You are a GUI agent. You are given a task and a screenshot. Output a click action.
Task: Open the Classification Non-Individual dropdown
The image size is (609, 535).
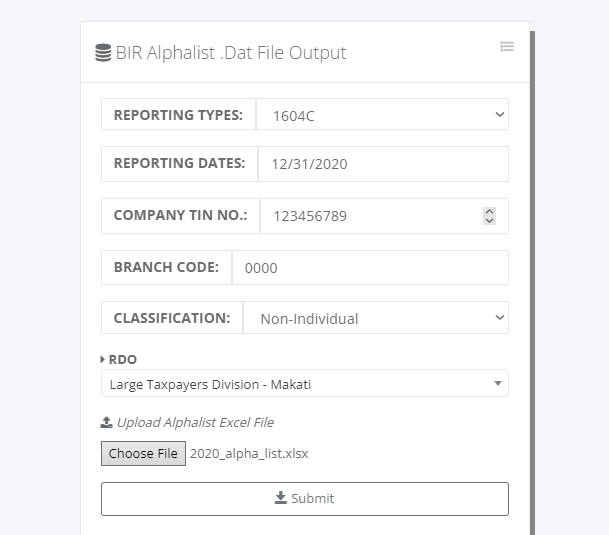[376, 318]
